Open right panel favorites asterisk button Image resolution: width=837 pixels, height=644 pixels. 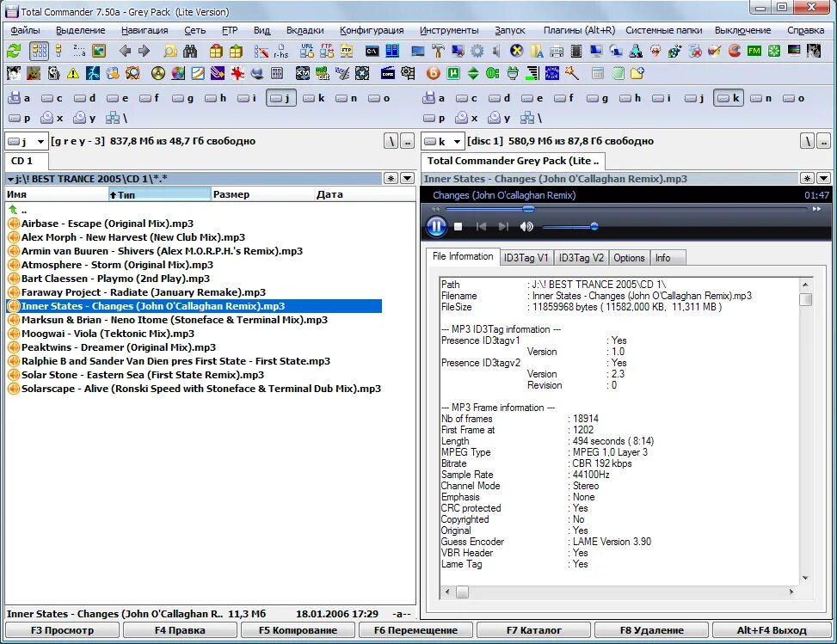pos(807,178)
